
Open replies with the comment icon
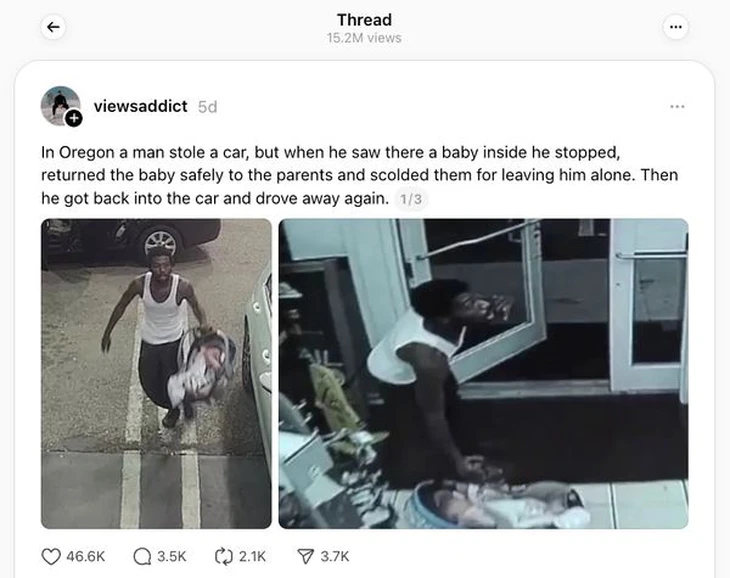point(142,557)
